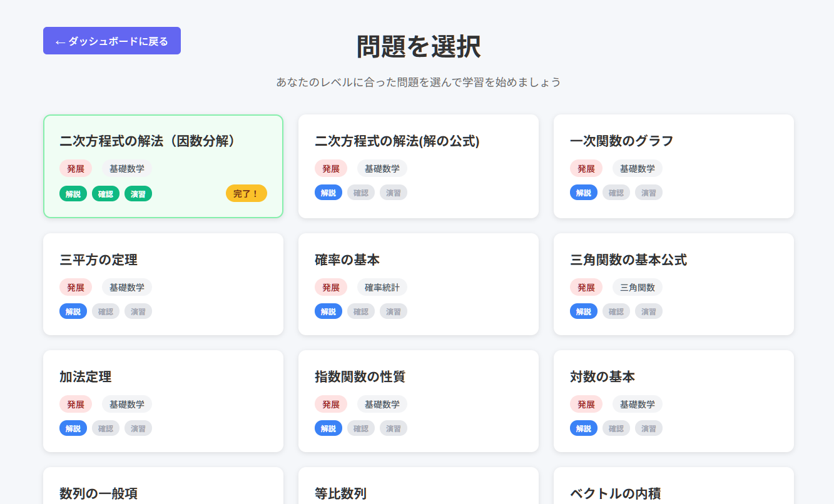Open the 一次関数のグラフ card

[674, 166]
